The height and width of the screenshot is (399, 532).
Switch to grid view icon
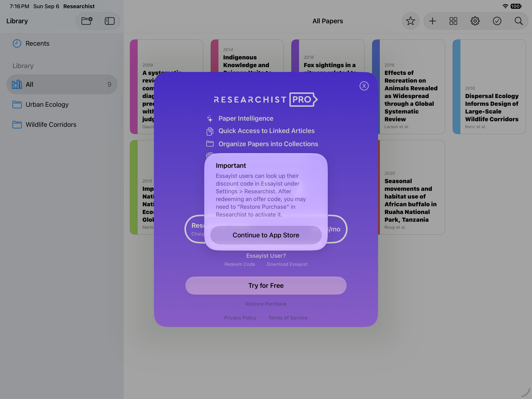tap(454, 21)
